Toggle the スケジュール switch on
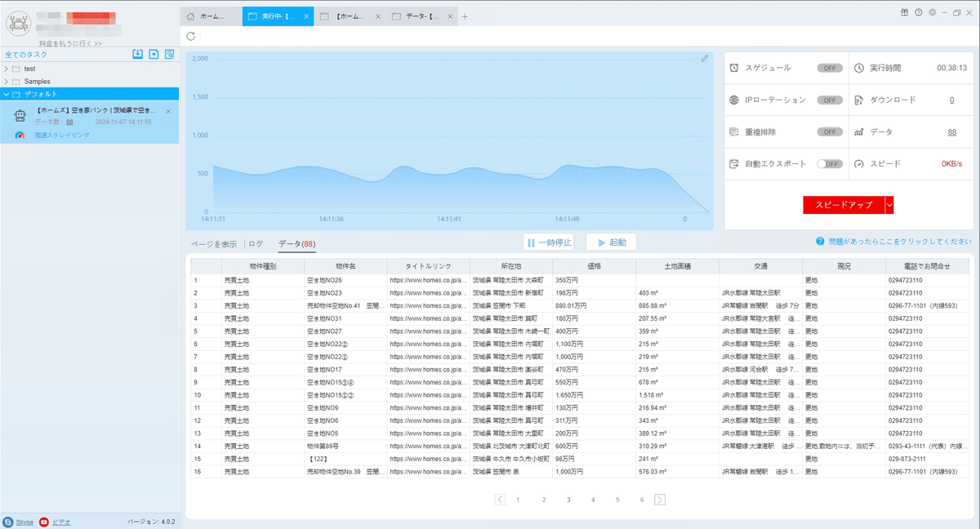Viewport: 980px width, 529px height. click(x=830, y=68)
